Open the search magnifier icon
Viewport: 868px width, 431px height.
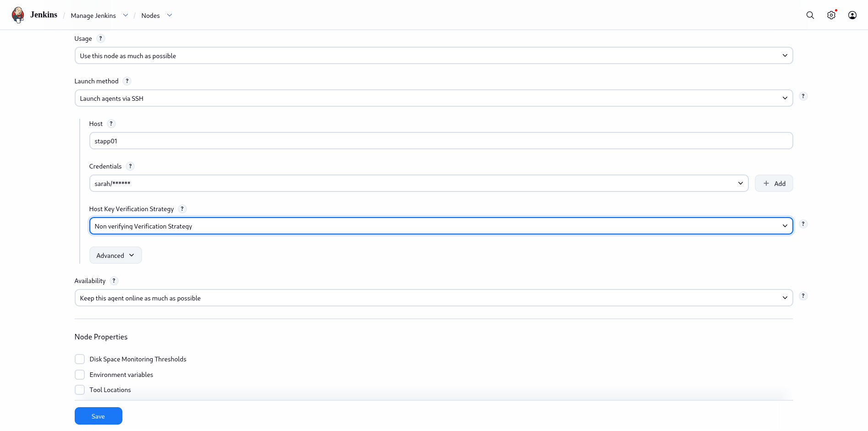click(810, 15)
